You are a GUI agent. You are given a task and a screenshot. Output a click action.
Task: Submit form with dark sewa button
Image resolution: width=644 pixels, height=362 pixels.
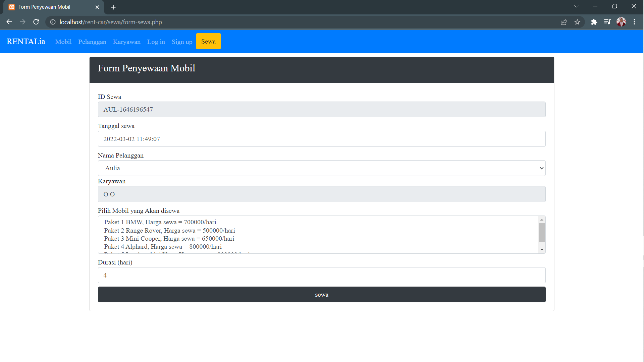321,294
